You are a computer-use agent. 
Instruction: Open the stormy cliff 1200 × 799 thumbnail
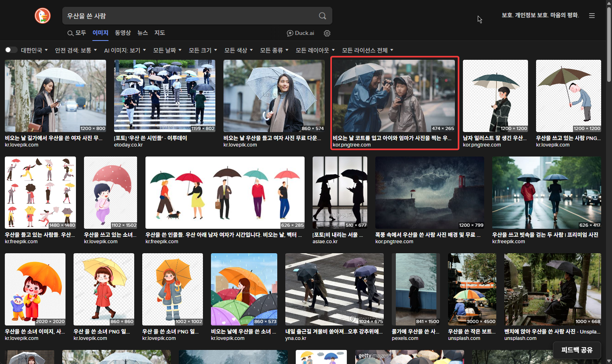430,193
